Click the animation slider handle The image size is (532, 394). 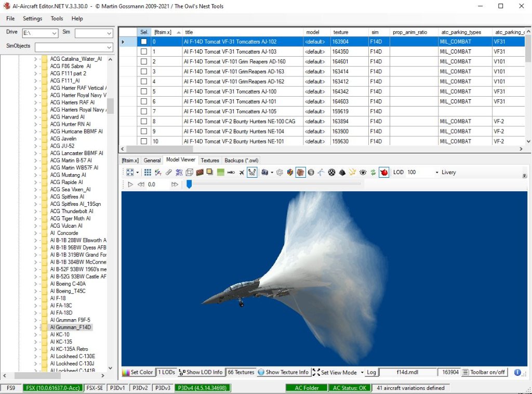click(x=189, y=184)
